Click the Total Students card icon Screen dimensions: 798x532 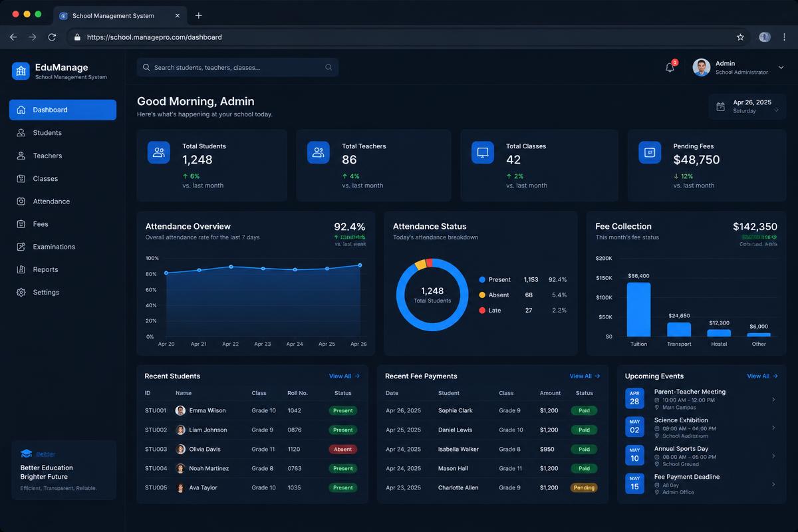159,152
